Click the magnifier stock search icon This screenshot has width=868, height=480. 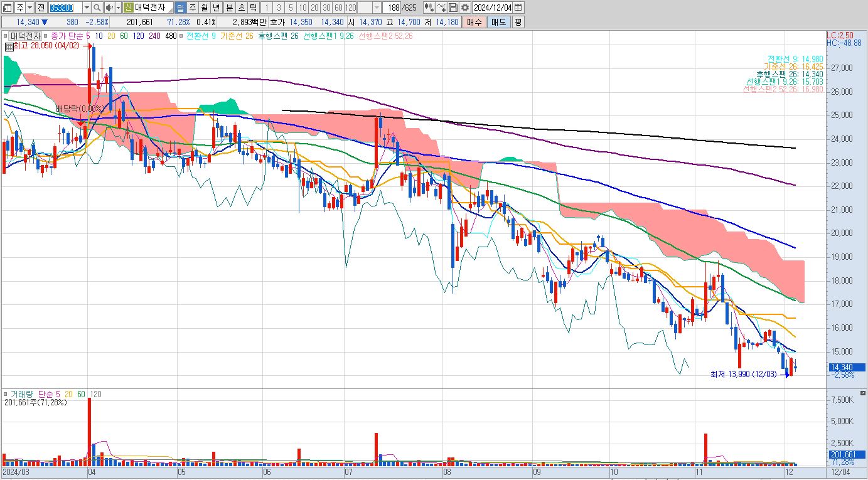97,8
